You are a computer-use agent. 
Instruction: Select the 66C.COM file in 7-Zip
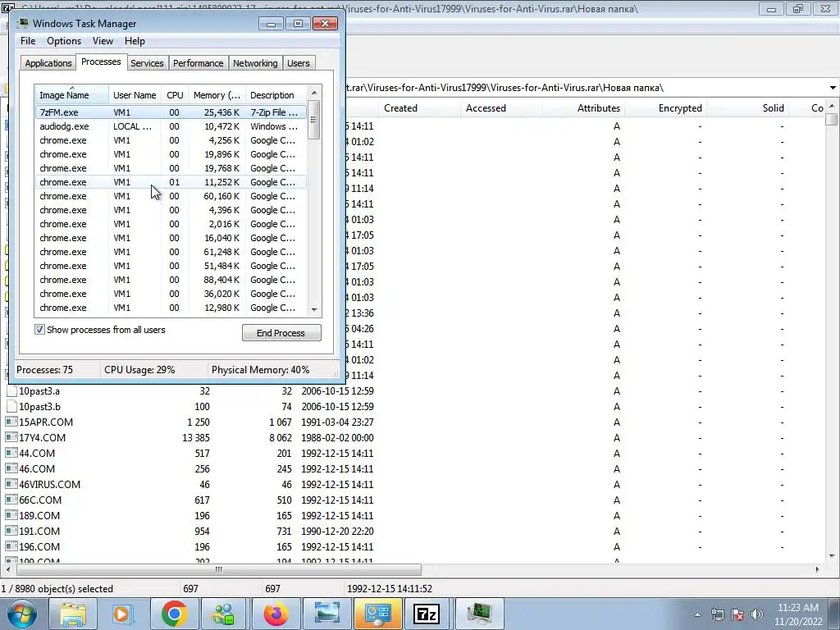tap(40, 500)
